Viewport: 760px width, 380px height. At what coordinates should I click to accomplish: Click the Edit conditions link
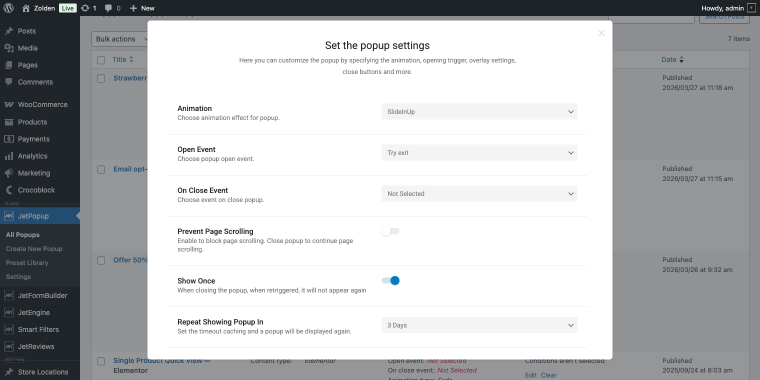click(531, 375)
